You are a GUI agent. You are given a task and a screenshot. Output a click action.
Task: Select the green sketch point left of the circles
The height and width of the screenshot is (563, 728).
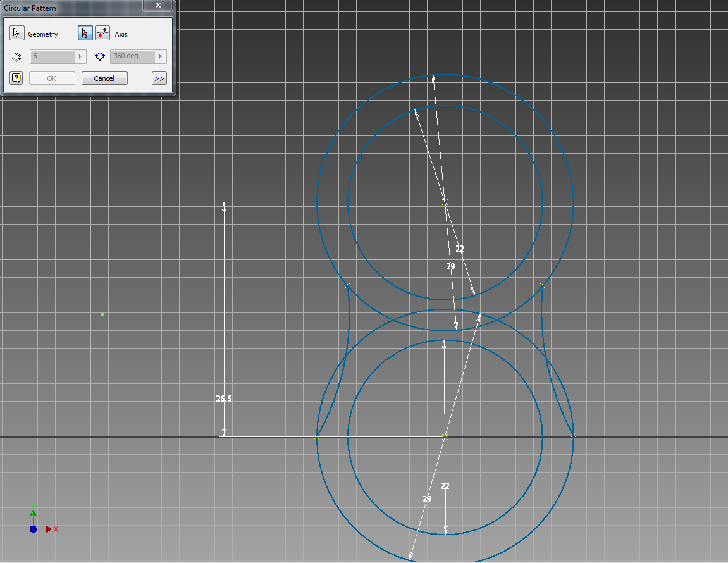102,314
